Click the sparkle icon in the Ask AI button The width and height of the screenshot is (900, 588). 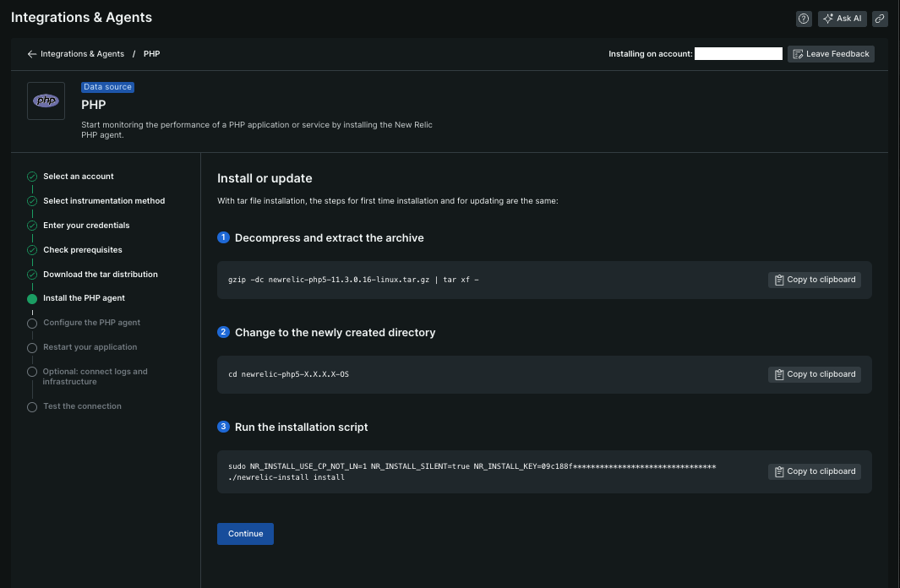(827, 19)
